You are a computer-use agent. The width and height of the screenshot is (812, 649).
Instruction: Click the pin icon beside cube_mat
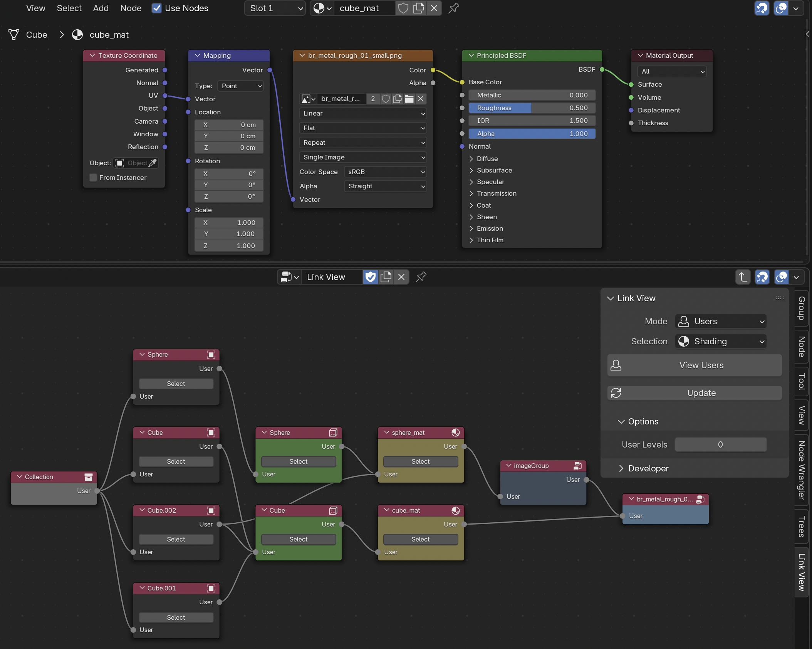click(x=454, y=8)
